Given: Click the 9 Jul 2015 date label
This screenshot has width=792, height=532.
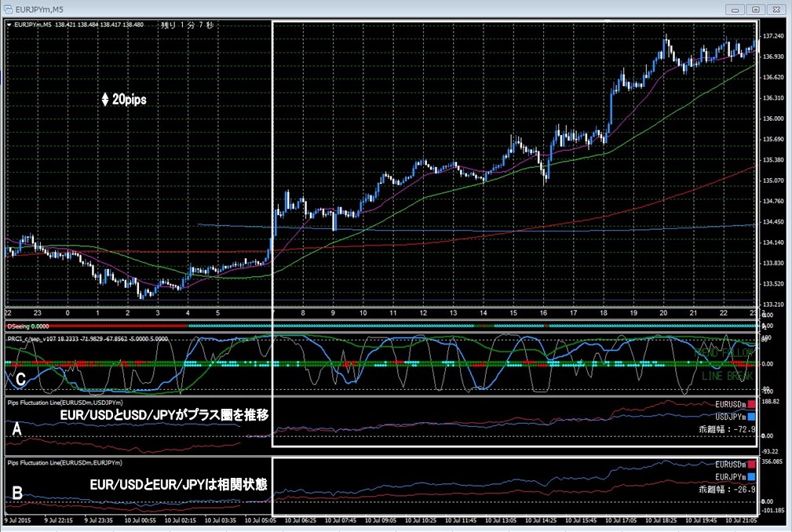Looking at the screenshot, I should [18, 520].
